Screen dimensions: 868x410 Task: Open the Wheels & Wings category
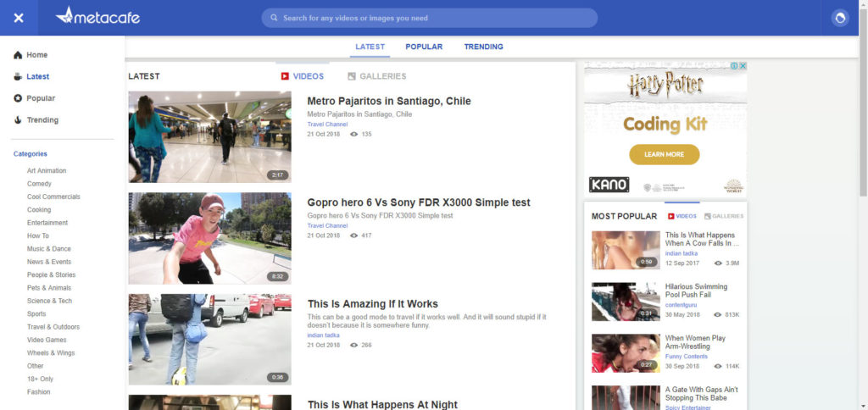[51, 352]
